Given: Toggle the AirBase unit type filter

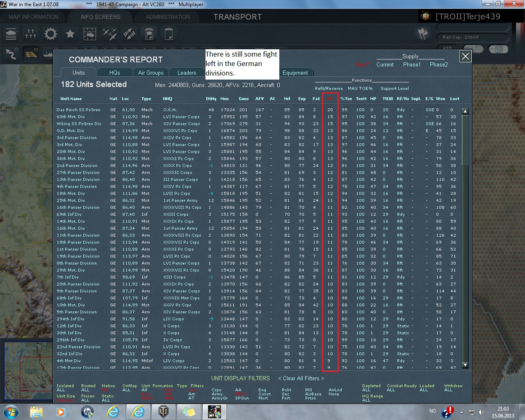Looking at the screenshot, I should coord(313,394).
